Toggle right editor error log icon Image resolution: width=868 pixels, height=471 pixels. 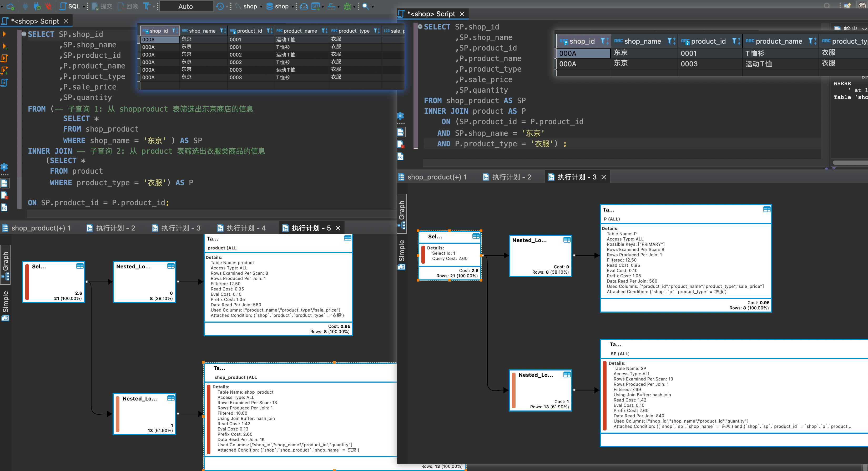pos(401,144)
